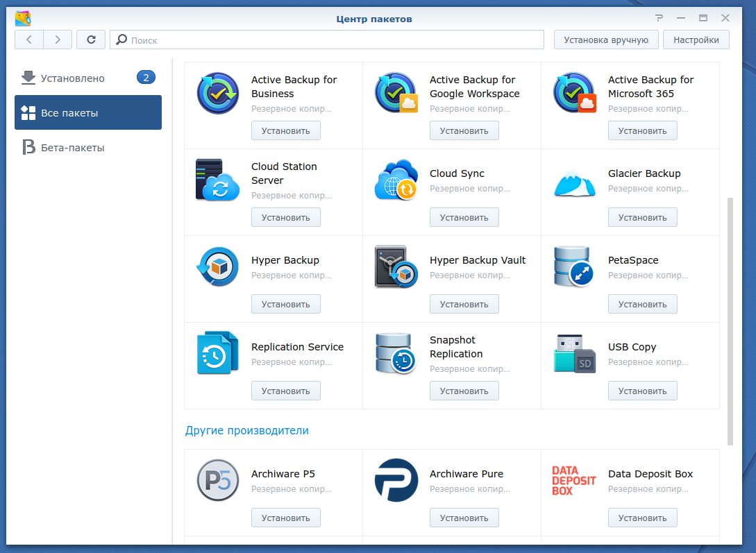The height and width of the screenshot is (553, 756).
Task: Click Установить under Hyper Backup
Action: click(286, 304)
